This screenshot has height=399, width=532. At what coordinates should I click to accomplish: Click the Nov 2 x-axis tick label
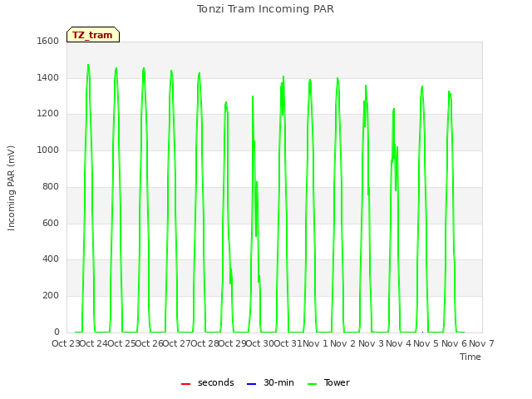tap(343, 343)
